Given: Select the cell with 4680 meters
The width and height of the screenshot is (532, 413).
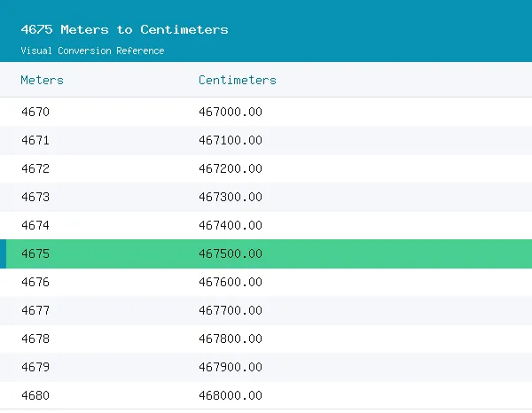Looking at the screenshot, I should tap(35, 395).
